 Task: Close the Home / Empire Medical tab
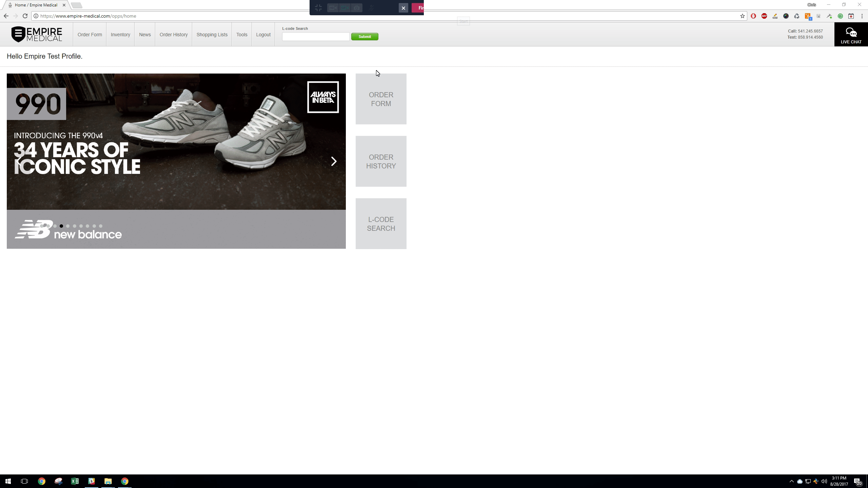pos(64,5)
